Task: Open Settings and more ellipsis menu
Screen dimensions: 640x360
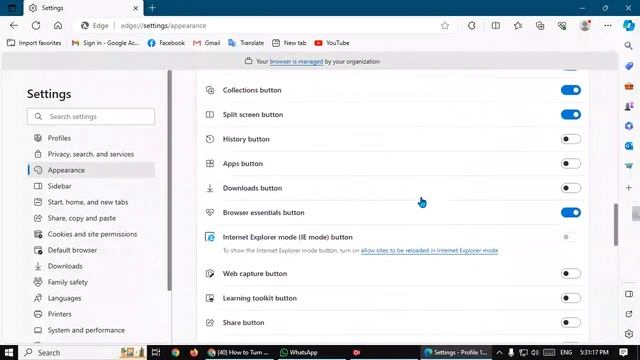Action: pyautogui.click(x=608, y=26)
